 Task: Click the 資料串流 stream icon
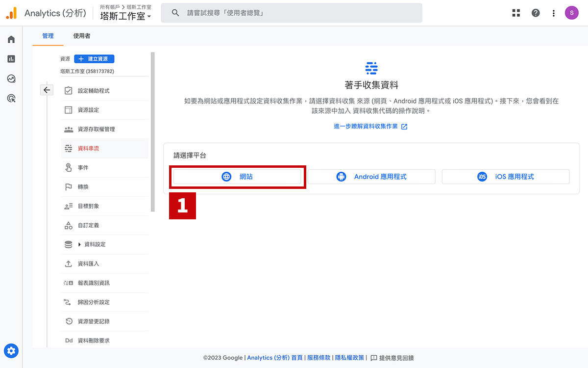tap(69, 148)
